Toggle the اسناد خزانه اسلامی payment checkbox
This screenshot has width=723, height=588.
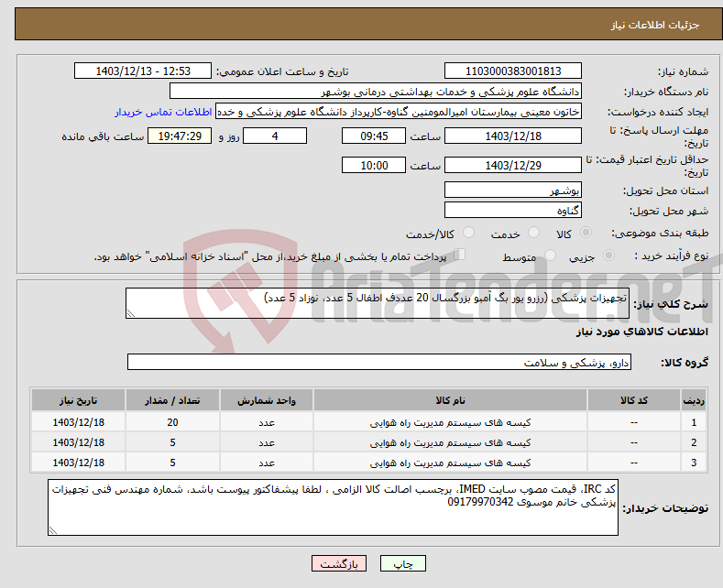[x=459, y=255]
